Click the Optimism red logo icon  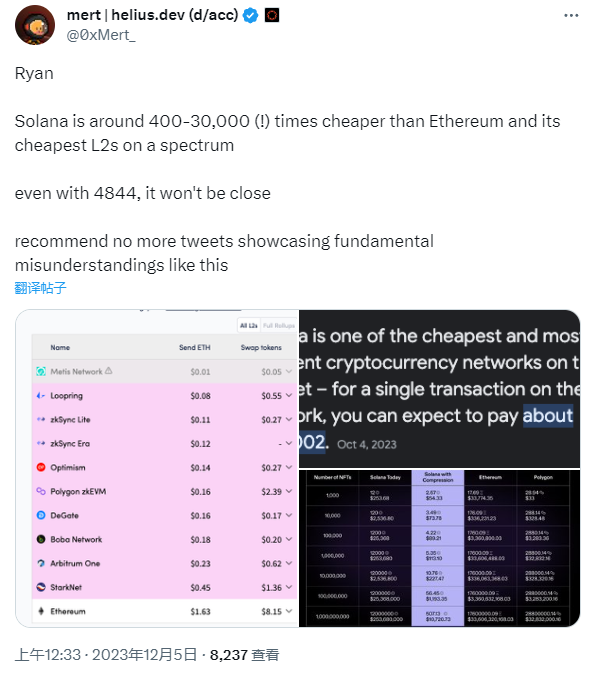click(41, 467)
